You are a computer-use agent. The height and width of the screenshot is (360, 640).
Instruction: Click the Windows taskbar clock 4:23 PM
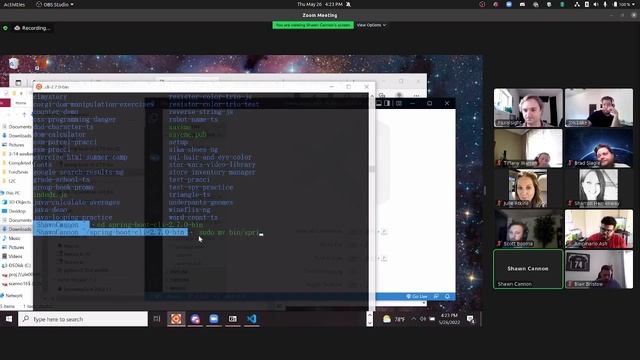click(x=449, y=319)
